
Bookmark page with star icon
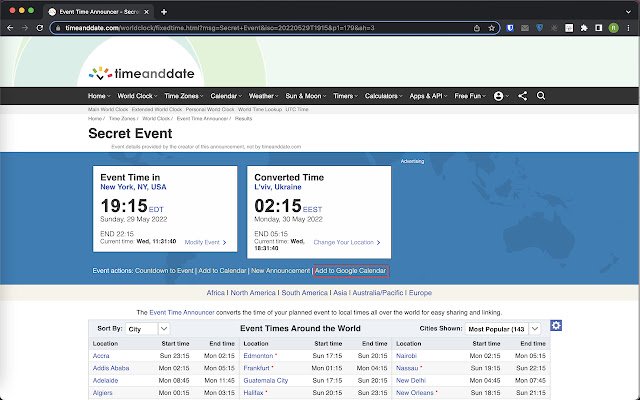491,28
